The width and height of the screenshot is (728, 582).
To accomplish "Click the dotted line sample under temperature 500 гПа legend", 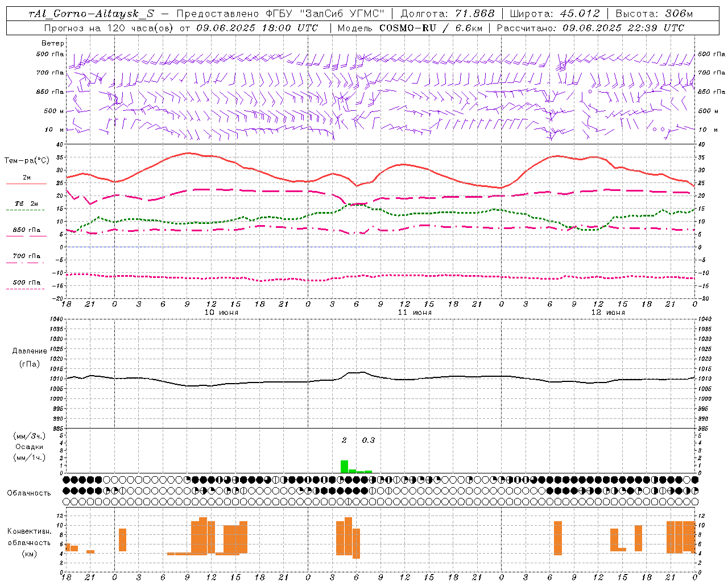I will [25, 289].
